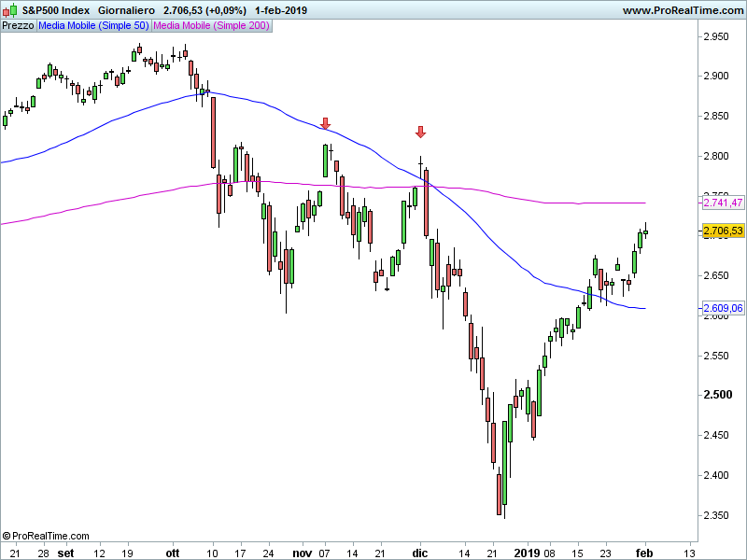Click the 2.900 price axis label
The height and width of the screenshot is (560, 747).
point(716,76)
